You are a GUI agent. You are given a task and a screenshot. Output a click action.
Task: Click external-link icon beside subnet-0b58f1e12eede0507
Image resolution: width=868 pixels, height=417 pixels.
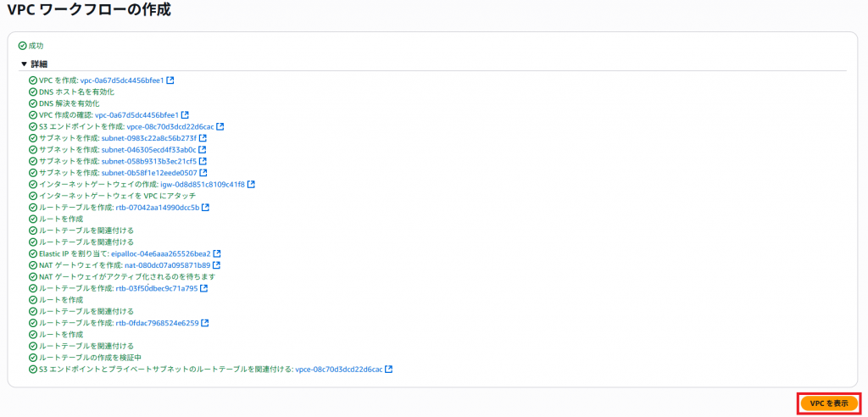(203, 173)
